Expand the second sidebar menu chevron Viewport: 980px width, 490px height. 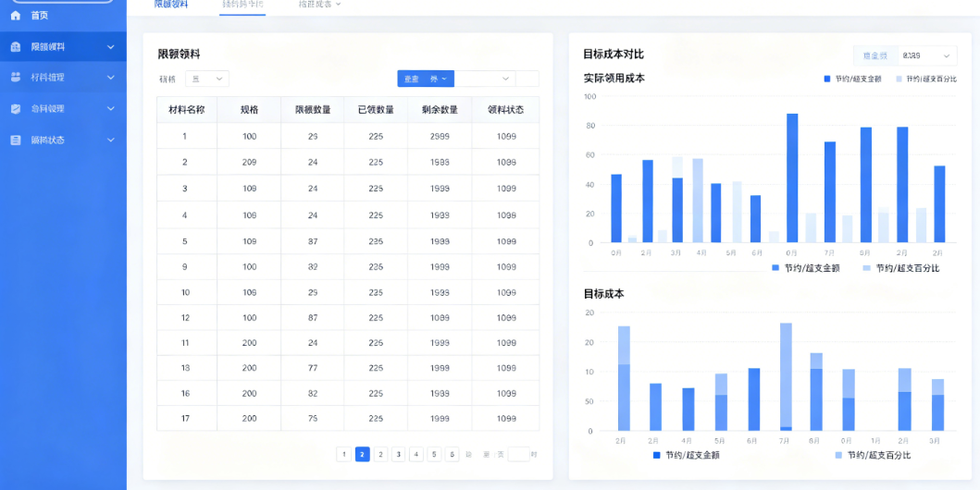111,78
